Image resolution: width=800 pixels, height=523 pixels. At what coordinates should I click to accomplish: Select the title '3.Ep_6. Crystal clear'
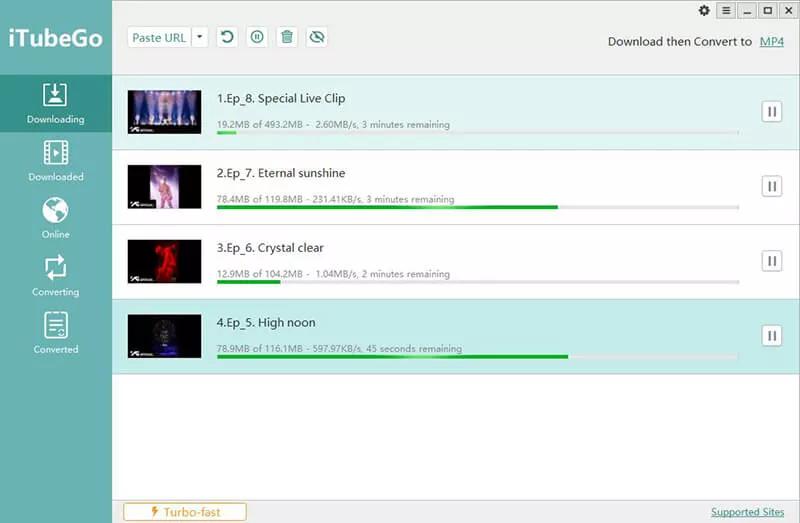270,248
